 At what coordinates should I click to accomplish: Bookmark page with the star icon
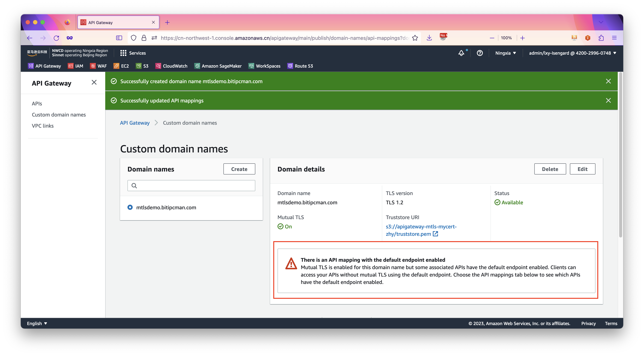tap(415, 38)
